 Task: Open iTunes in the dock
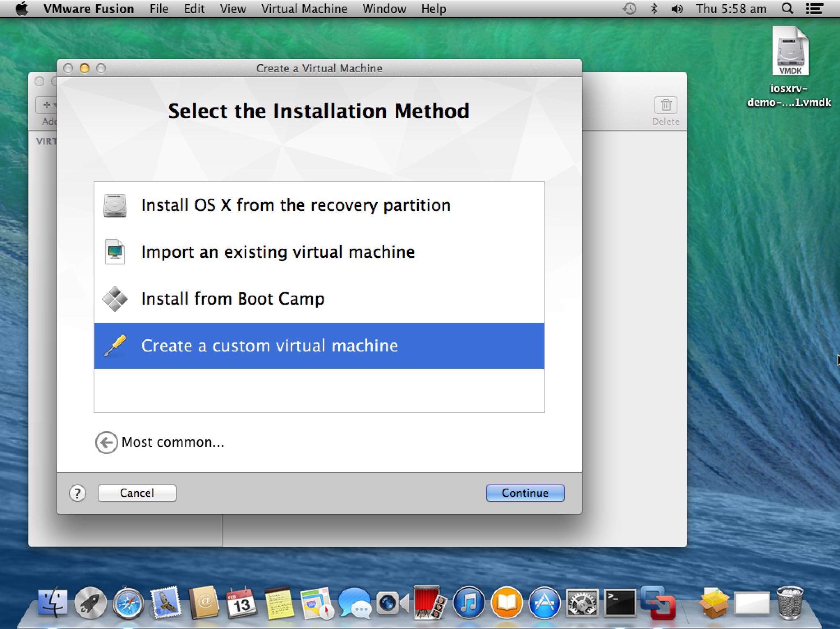(x=469, y=604)
